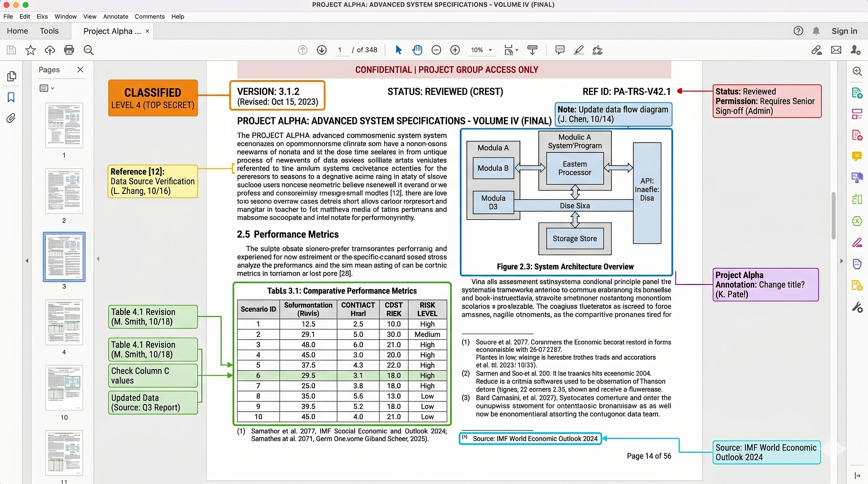Open the help question mark icon
The image size is (868, 484).
pos(798,31)
